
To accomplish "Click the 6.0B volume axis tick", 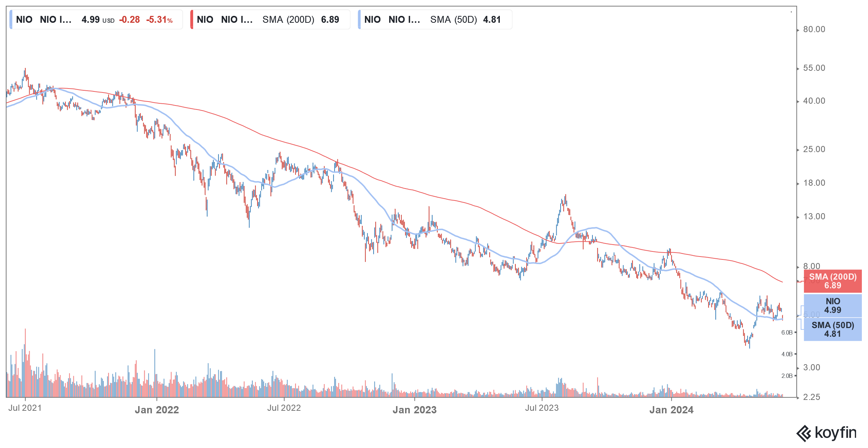I will click(x=787, y=332).
